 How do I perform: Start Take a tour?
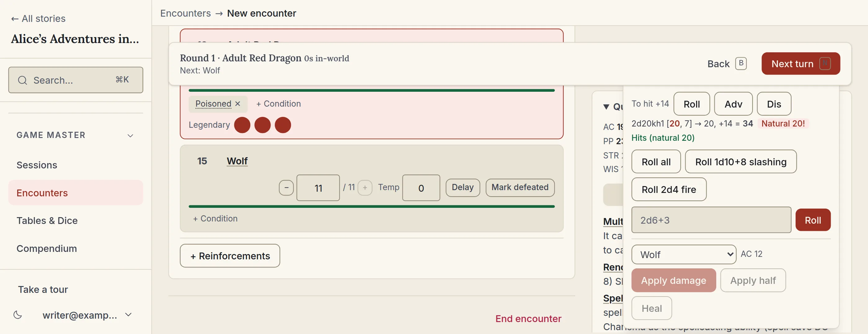43,290
